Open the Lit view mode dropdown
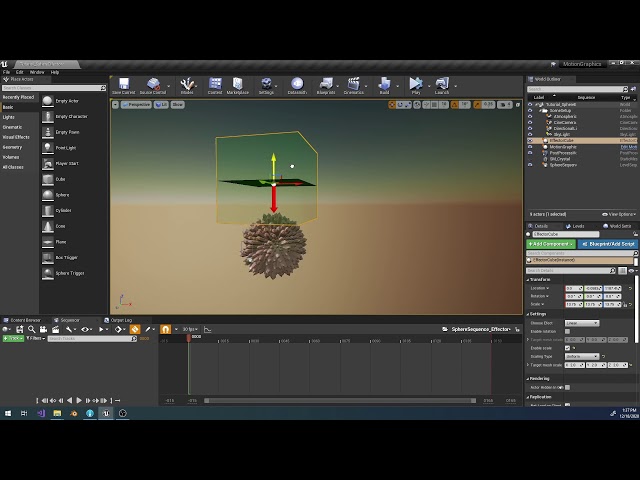The height and width of the screenshot is (480, 640). point(162,104)
